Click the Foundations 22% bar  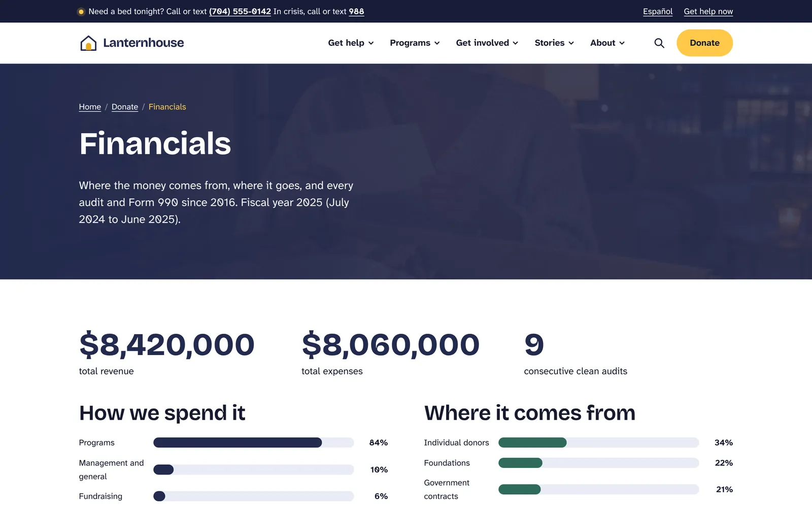pyautogui.click(x=598, y=463)
